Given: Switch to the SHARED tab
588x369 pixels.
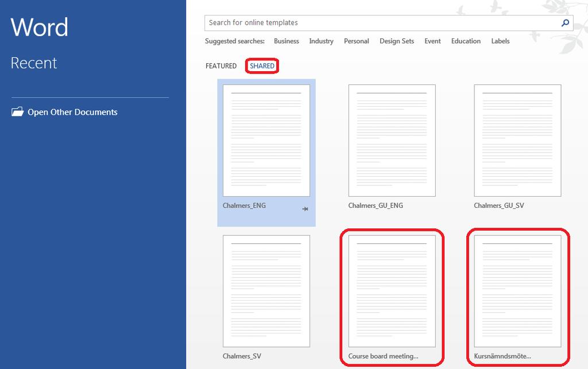Looking at the screenshot, I should [x=262, y=66].
